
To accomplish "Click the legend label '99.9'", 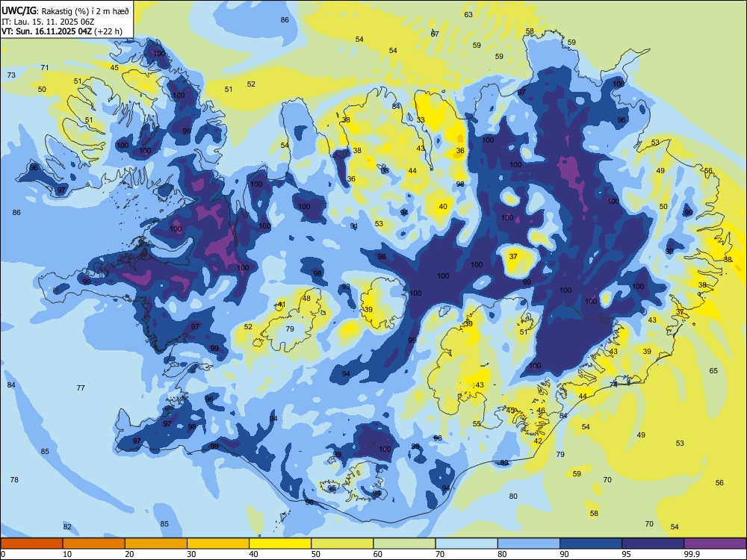I will [x=692, y=554].
